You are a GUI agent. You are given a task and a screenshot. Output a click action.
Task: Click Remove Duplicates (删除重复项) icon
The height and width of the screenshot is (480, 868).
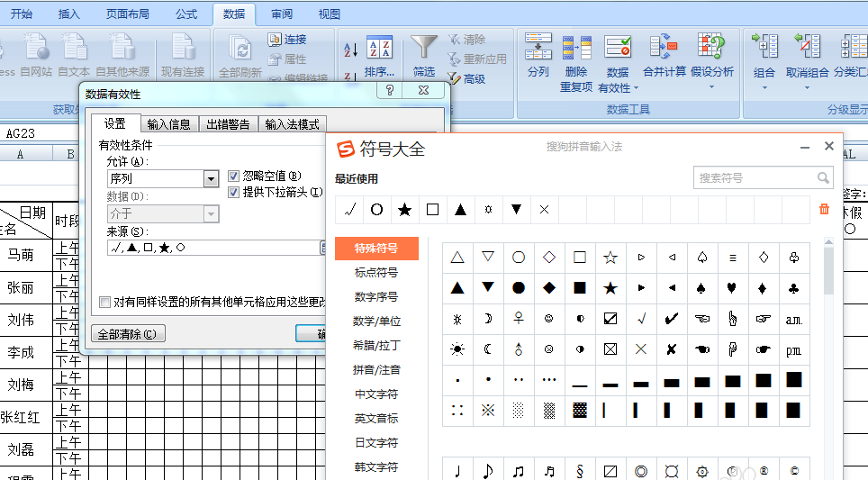(576, 47)
